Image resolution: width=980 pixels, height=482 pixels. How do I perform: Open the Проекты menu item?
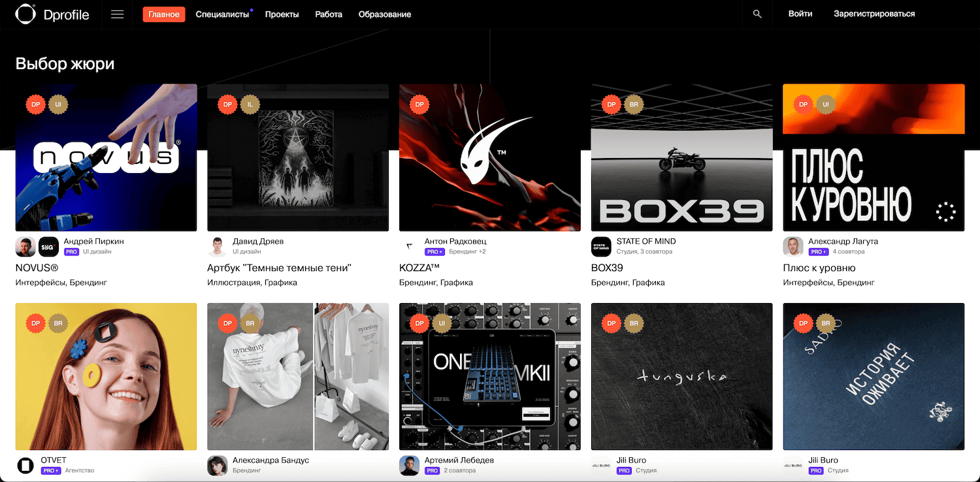point(282,14)
